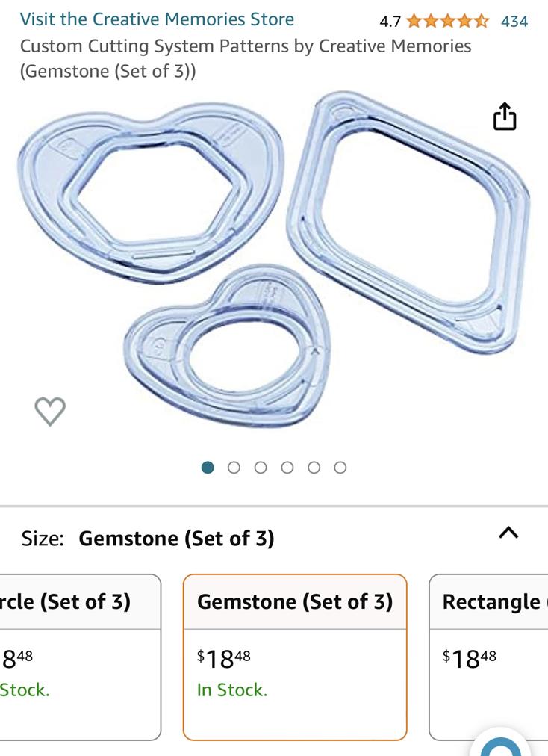Collapse the Size options chevron
The width and height of the screenshot is (548, 756).
[x=508, y=533]
